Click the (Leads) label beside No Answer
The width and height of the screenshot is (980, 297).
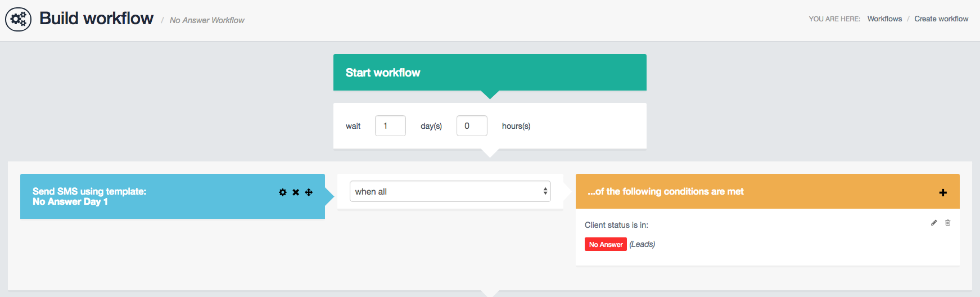point(642,244)
